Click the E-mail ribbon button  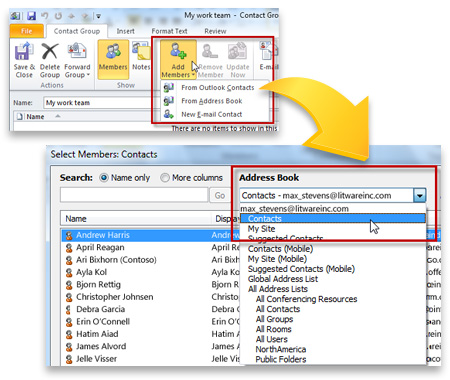(268, 57)
